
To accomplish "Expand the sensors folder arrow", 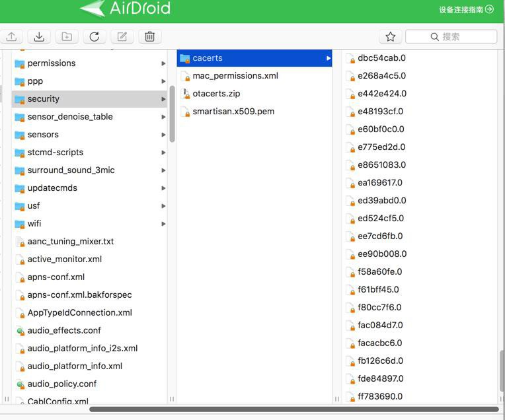I will (164, 135).
